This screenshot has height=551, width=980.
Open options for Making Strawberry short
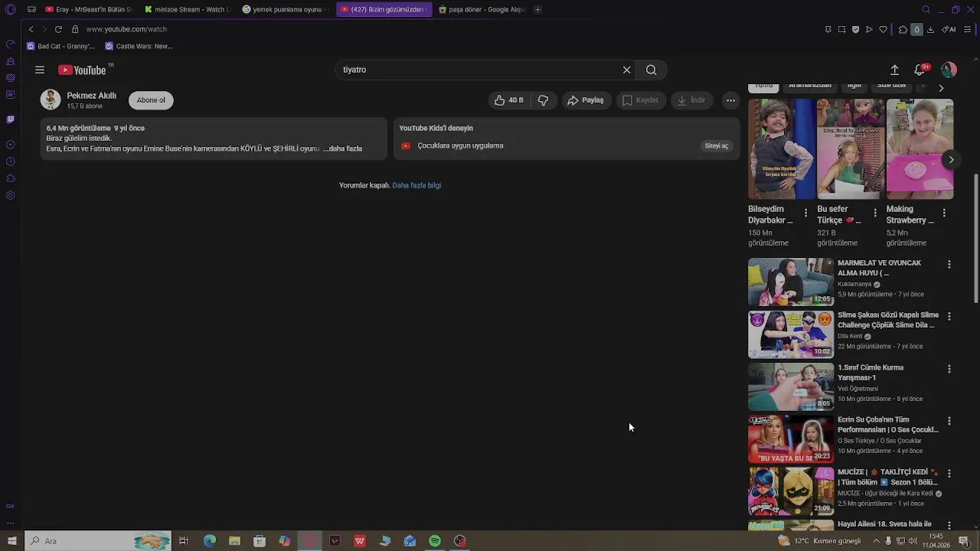pos(944,213)
